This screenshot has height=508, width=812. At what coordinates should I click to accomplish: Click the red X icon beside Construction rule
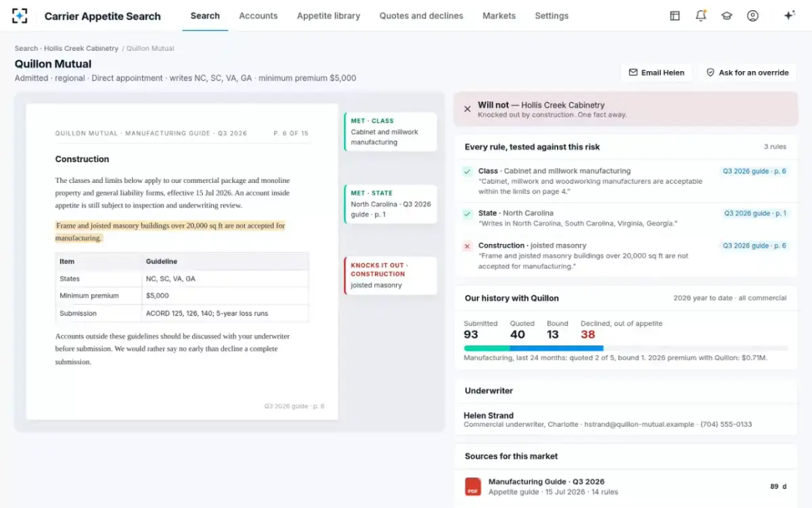[x=467, y=246]
